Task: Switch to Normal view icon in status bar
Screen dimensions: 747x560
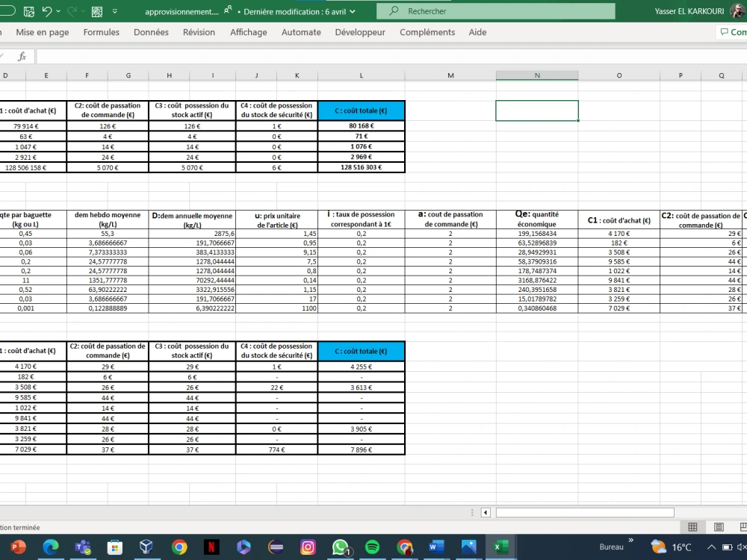Action: 692,526
